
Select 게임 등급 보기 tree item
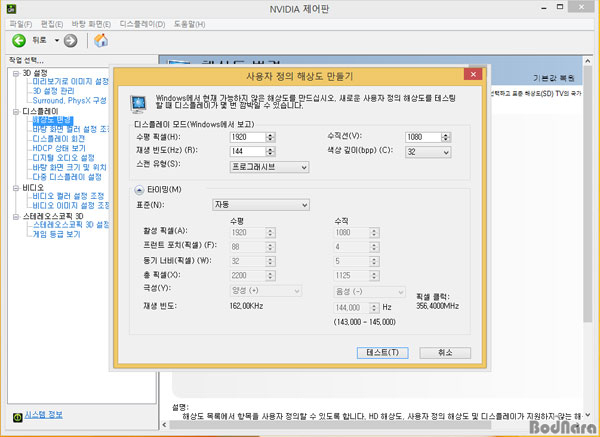point(57,234)
